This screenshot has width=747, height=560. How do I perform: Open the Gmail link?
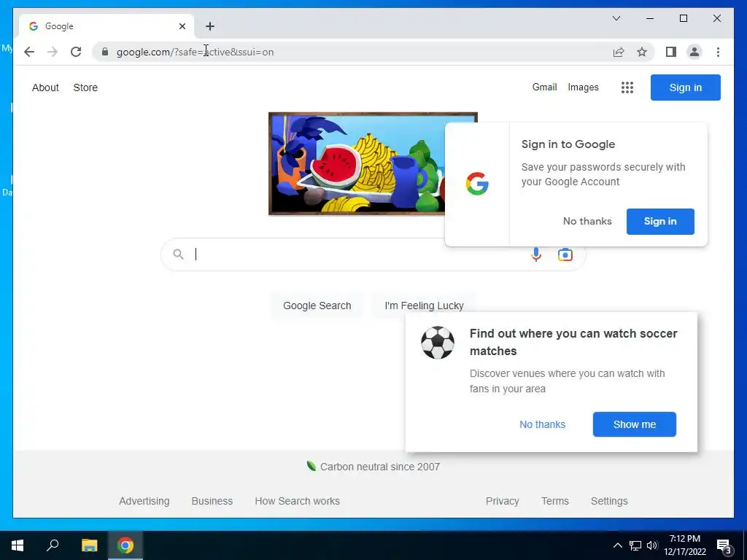[x=544, y=87]
